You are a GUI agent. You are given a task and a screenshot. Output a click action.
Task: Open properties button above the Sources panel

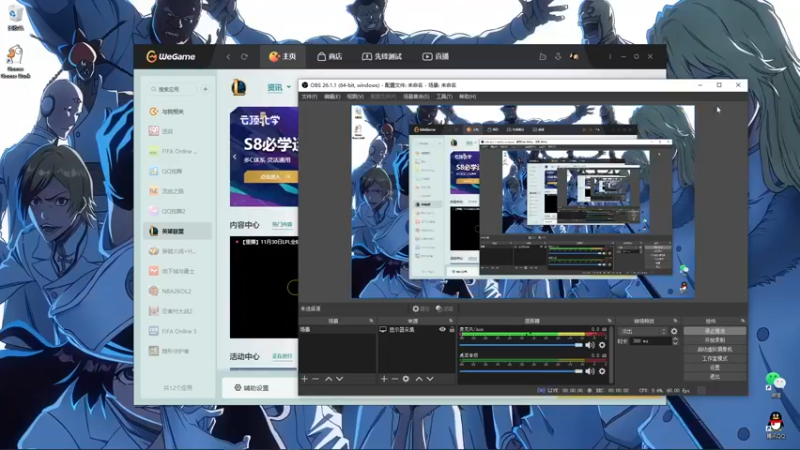[x=421, y=309]
